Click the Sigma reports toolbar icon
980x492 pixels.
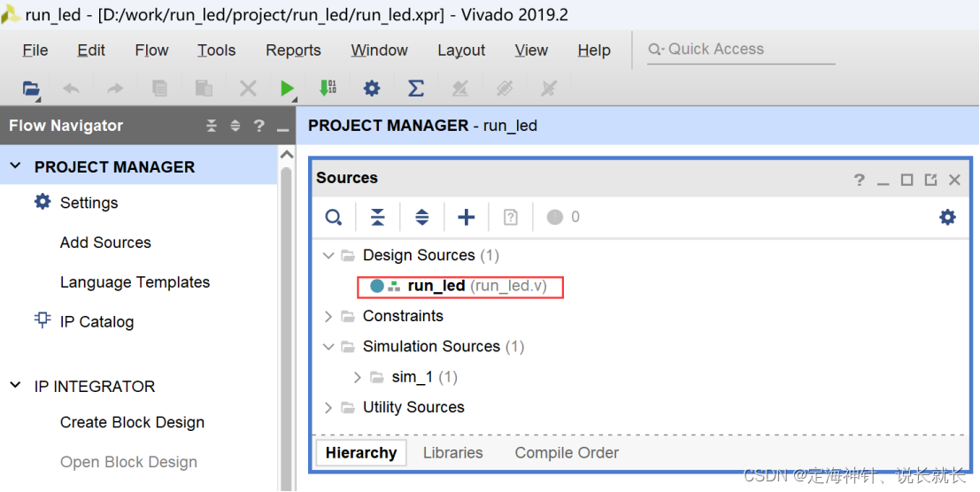(x=415, y=88)
